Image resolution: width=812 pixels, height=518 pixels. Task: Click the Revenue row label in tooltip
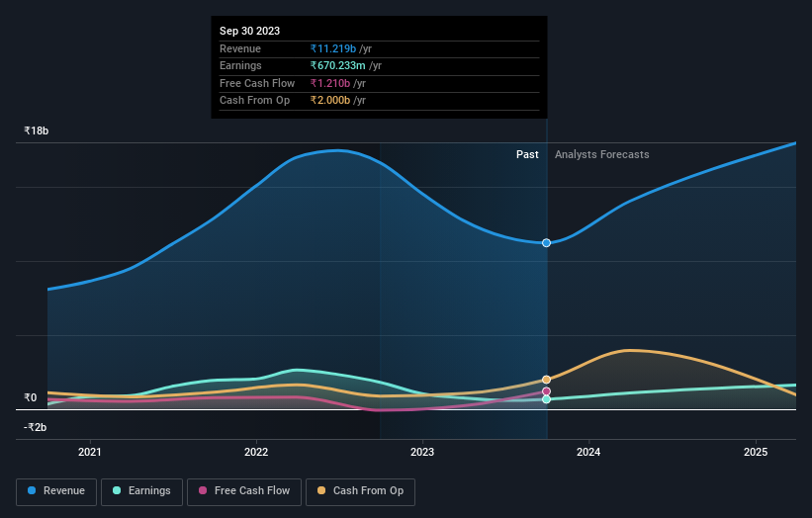tap(240, 48)
